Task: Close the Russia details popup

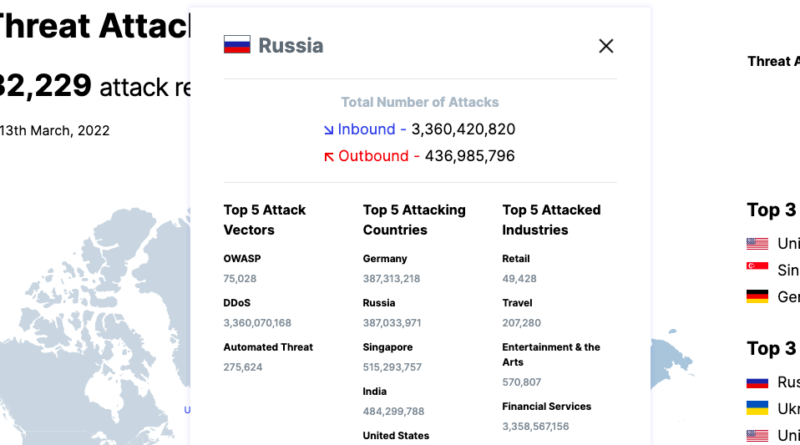Action: click(606, 46)
